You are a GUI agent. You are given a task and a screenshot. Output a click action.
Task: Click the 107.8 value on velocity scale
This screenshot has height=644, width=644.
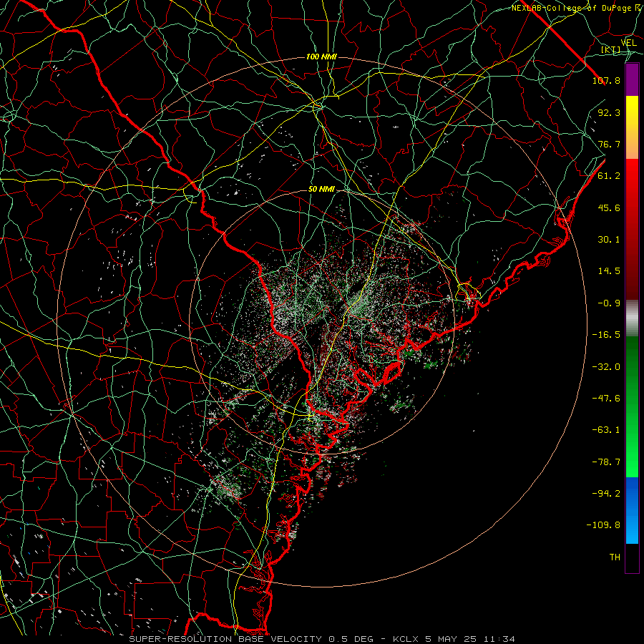(x=606, y=80)
